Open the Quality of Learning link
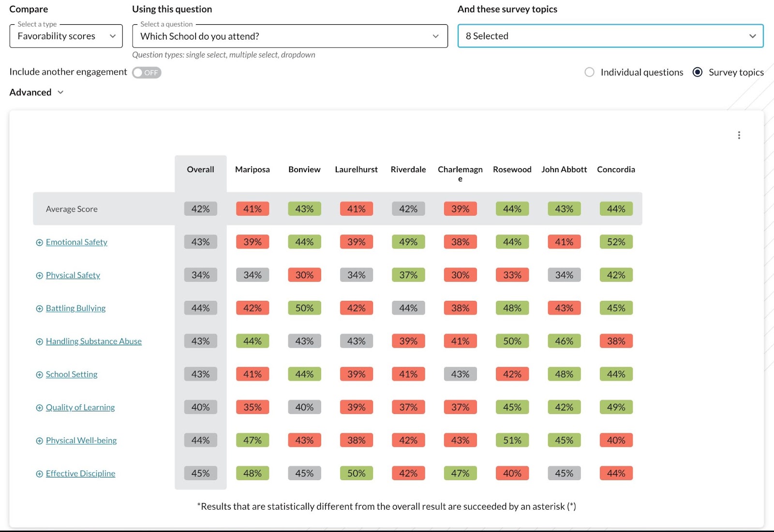 [x=80, y=408]
